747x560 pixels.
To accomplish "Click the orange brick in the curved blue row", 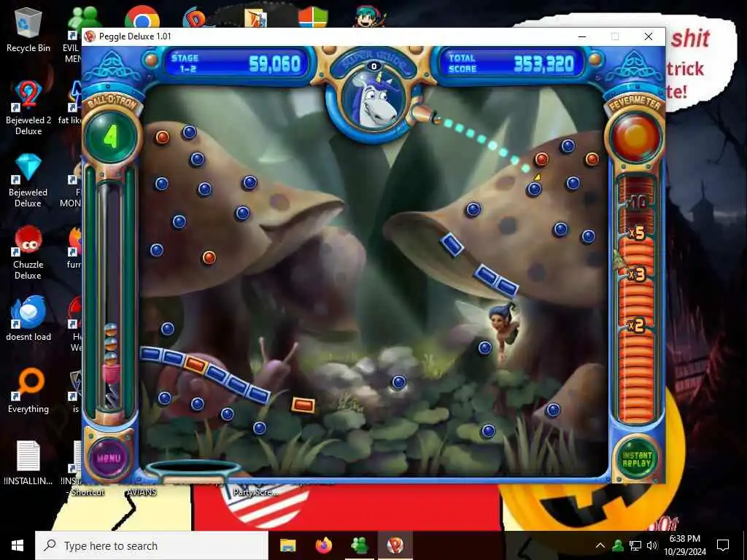I will 196,365.
